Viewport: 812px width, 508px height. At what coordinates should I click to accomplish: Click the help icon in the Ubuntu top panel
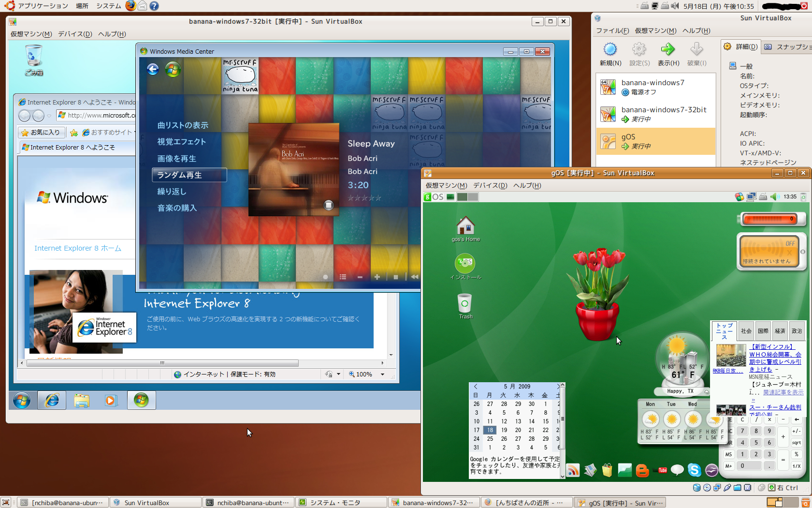154,6
